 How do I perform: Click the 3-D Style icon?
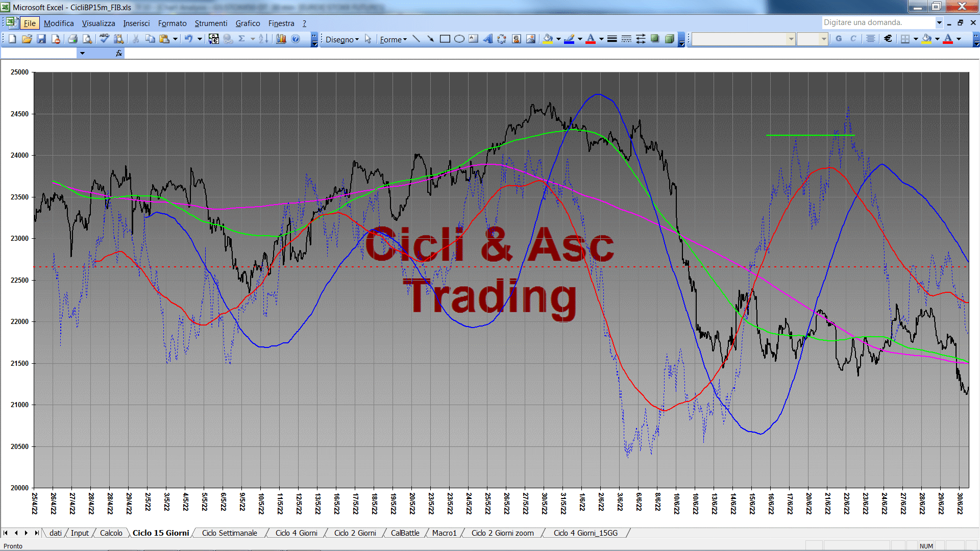(x=669, y=39)
